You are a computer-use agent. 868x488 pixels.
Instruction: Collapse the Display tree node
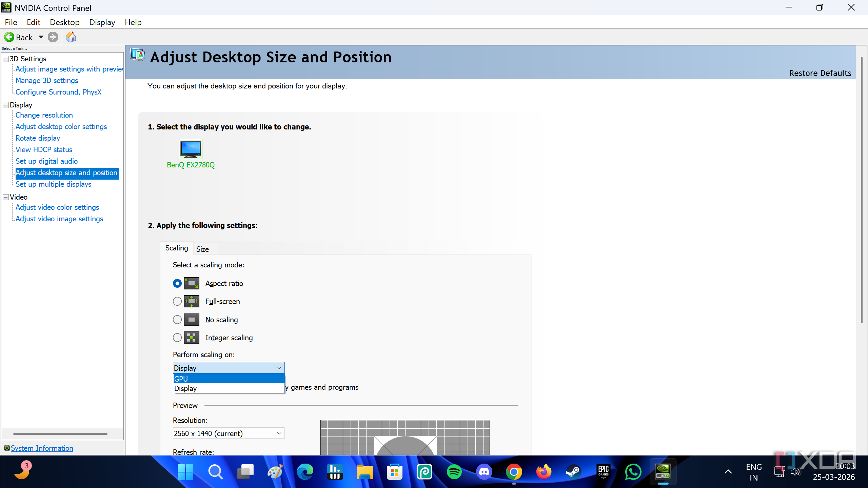[6, 105]
